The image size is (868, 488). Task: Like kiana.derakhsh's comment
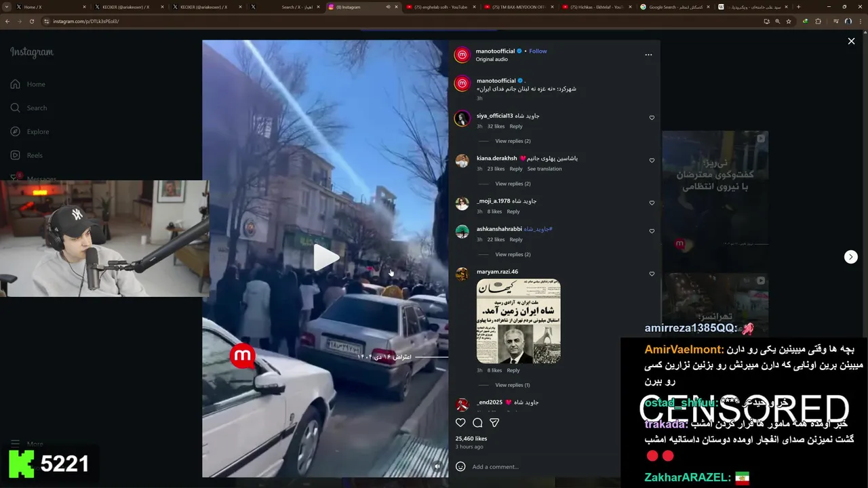652,161
